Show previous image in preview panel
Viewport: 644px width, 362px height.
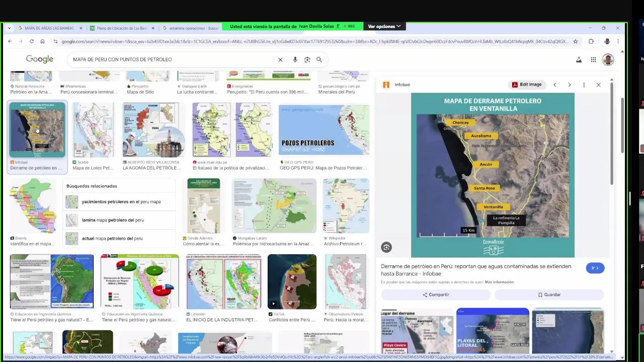[x=555, y=85]
